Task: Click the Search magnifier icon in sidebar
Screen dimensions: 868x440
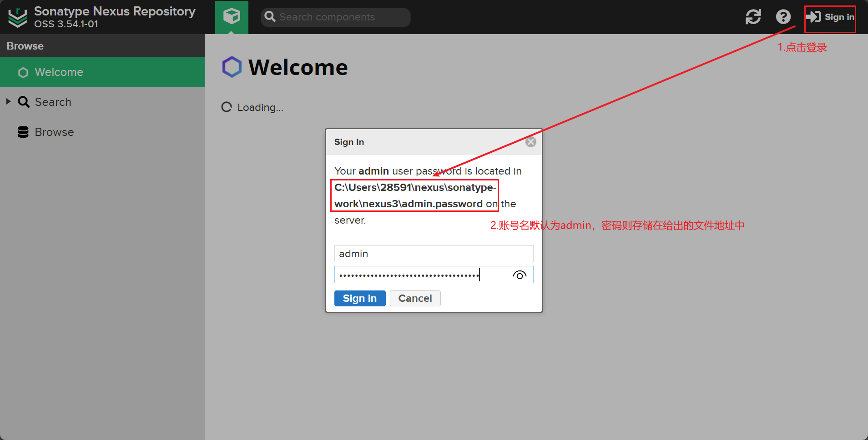Action: (x=24, y=102)
